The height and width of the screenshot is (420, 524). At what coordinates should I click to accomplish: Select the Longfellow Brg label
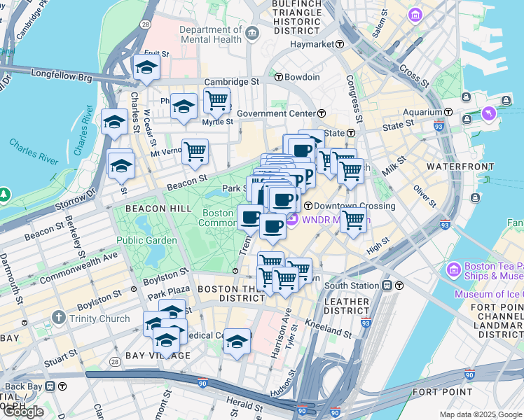62,76
